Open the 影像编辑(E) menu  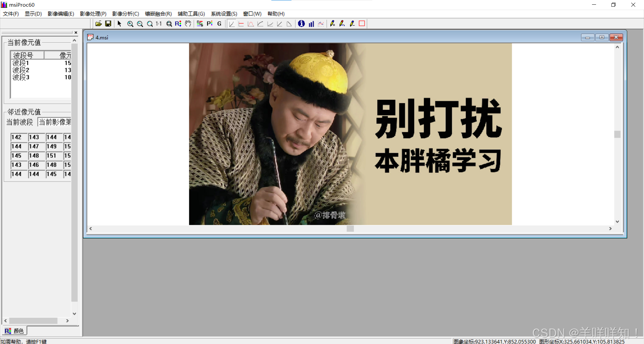tap(61, 14)
